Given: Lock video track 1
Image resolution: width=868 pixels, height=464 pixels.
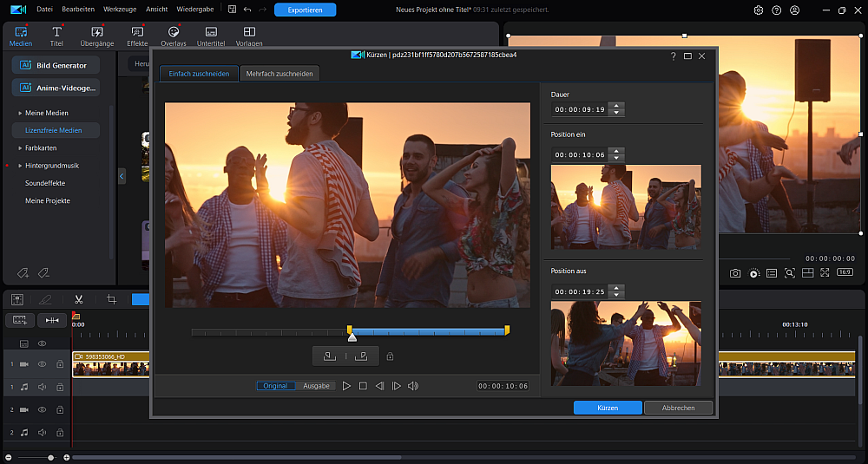Looking at the screenshot, I should click(60, 364).
